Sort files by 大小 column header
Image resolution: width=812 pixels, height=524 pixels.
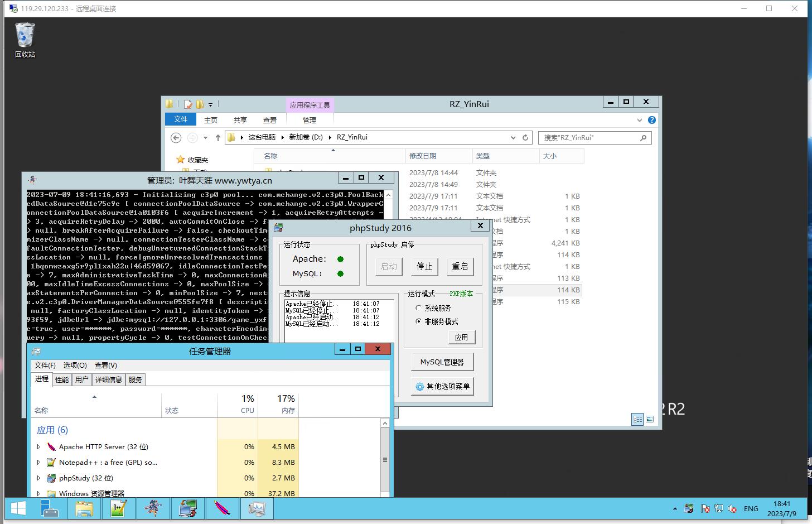coord(561,156)
